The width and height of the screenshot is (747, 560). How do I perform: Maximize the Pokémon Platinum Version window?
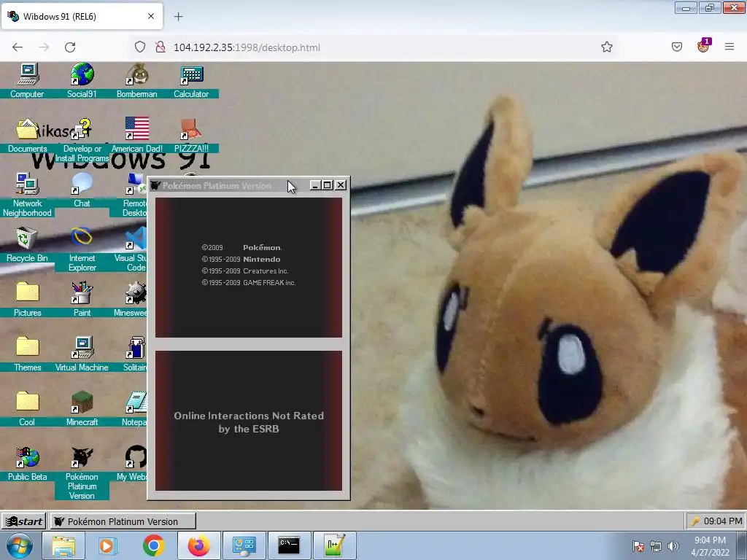328,185
